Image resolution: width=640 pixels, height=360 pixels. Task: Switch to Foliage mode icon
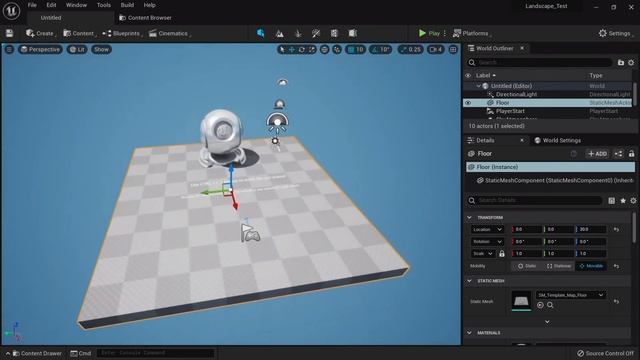(298, 33)
